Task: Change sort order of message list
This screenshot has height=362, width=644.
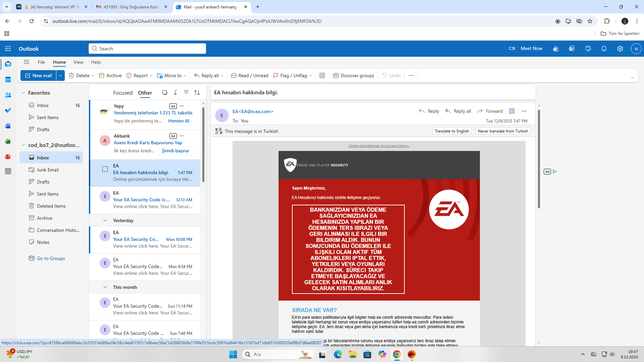Action: 197,93
